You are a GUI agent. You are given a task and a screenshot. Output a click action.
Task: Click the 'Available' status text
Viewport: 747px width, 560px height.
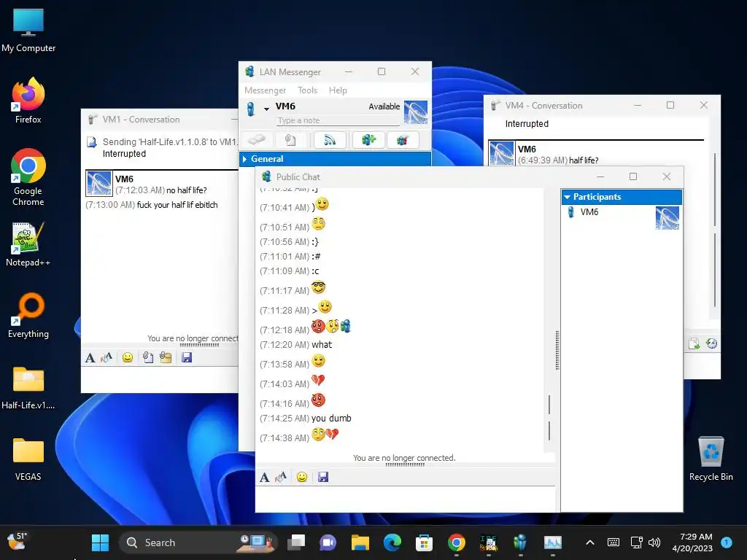[384, 106]
